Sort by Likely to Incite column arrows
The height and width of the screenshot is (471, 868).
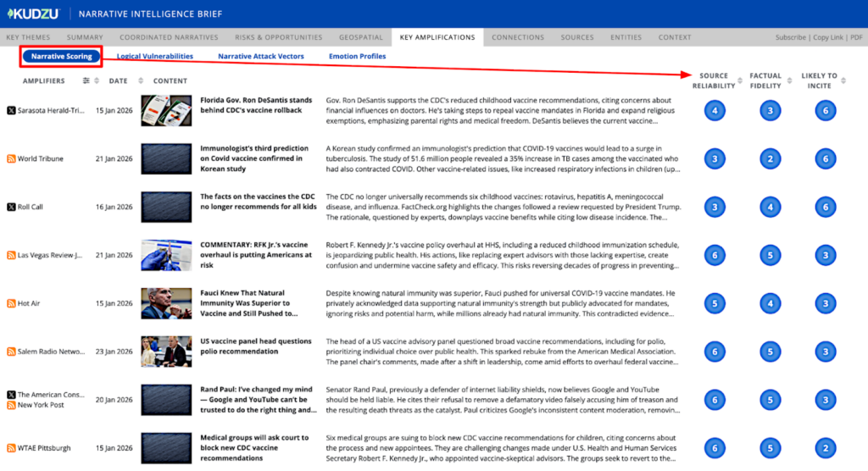[x=843, y=81]
